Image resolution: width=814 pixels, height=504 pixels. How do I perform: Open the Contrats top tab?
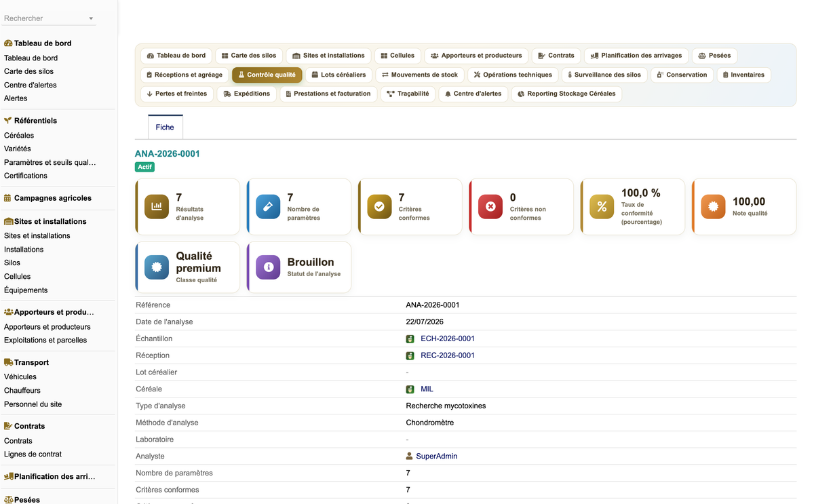click(556, 56)
